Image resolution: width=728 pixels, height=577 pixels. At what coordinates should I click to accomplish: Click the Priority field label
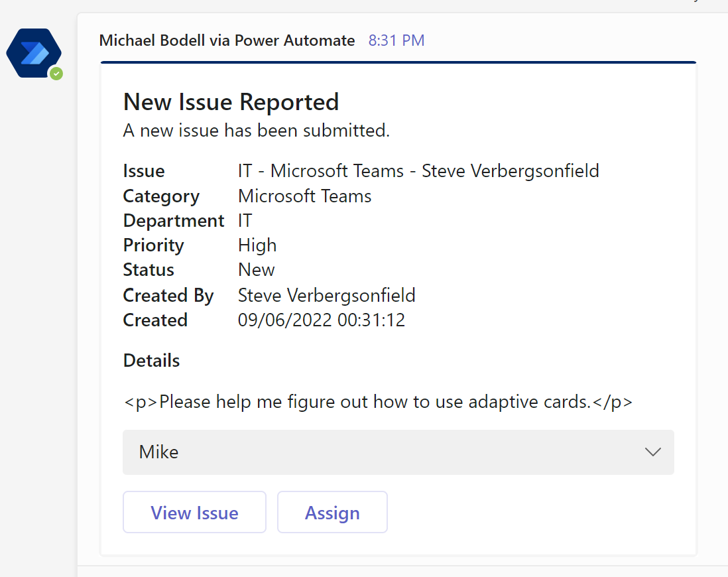pos(154,246)
